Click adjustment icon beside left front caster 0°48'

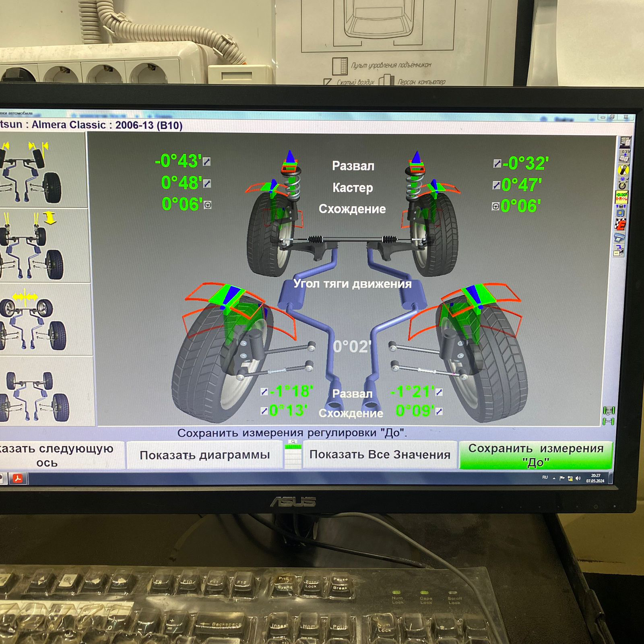[x=207, y=184]
